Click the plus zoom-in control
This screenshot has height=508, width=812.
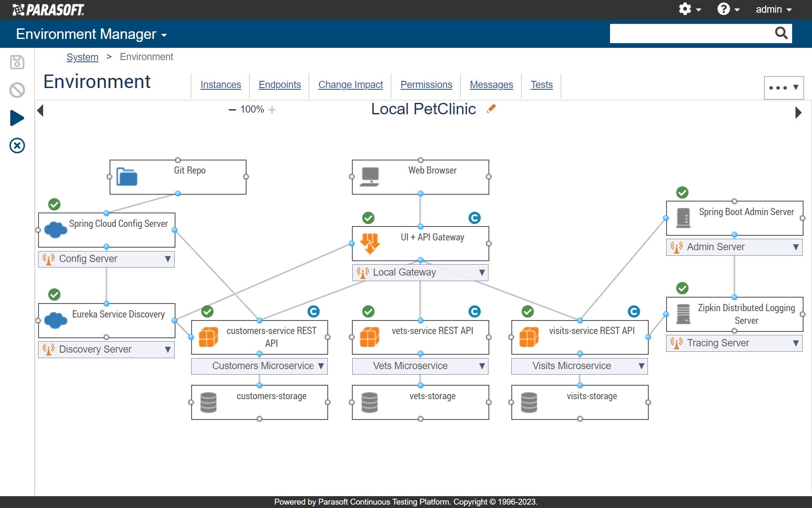272,110
